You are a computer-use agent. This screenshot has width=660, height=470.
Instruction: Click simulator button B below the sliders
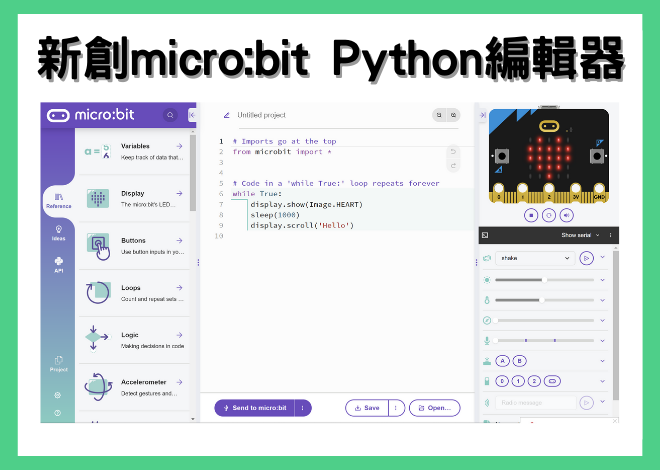(x=519, y=361)
